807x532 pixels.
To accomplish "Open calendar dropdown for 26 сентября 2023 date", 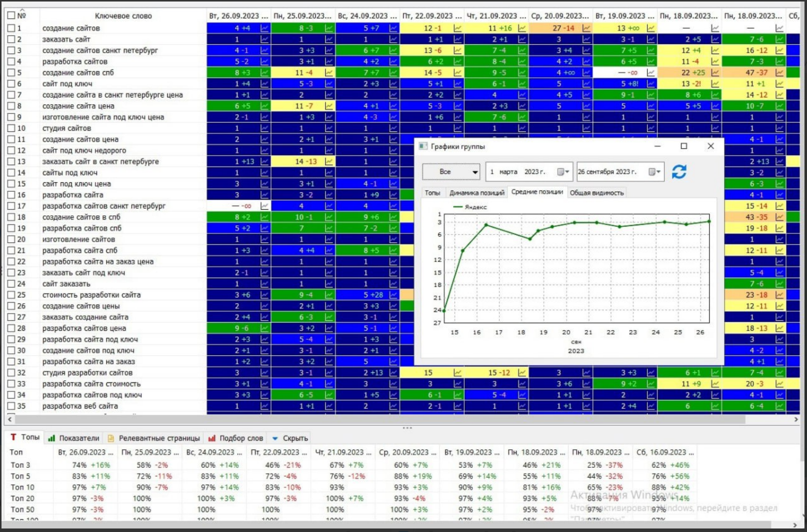I will point(654,172).
